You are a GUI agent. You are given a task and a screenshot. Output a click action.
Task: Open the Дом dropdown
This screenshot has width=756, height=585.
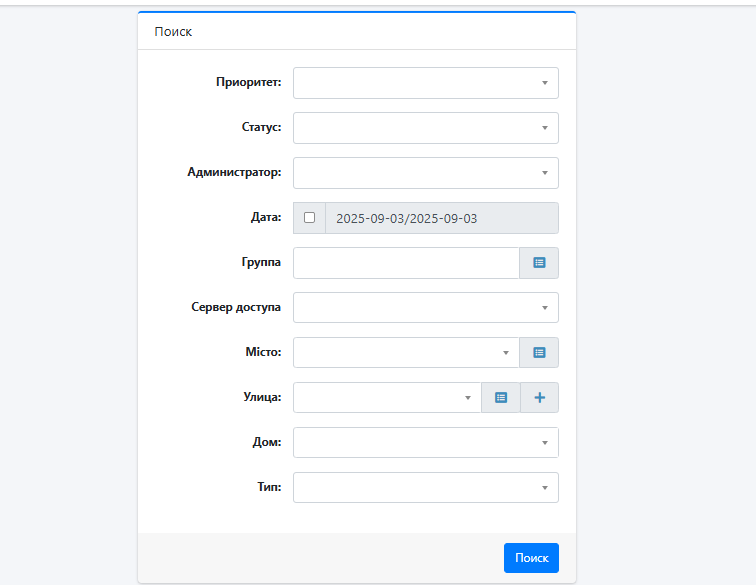tap(426, 442)
